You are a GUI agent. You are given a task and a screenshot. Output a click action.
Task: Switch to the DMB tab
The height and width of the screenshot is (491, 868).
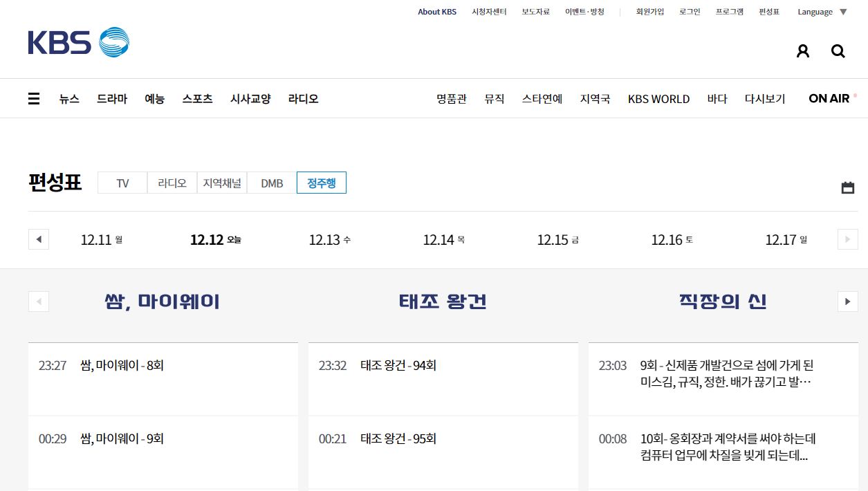point(272,183)
